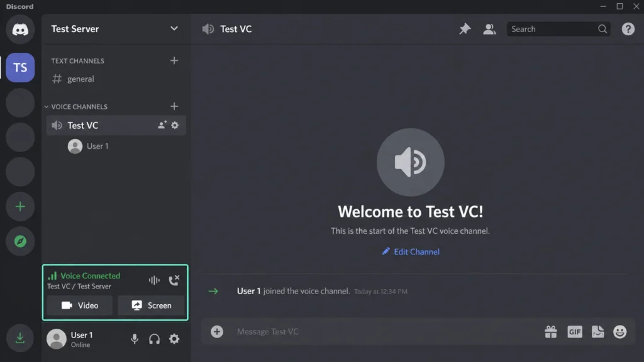Minimize the Discord window
644x362 pixels.
[603, 6]
